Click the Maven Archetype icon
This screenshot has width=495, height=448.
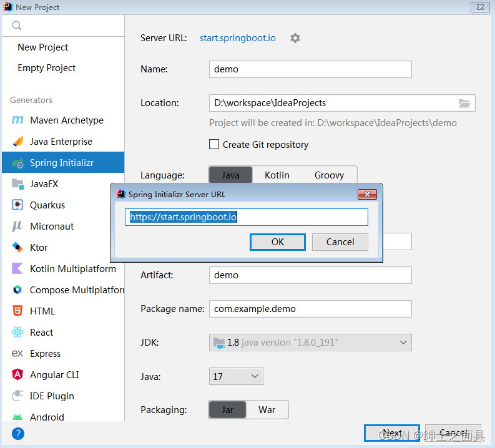(17, 120)
